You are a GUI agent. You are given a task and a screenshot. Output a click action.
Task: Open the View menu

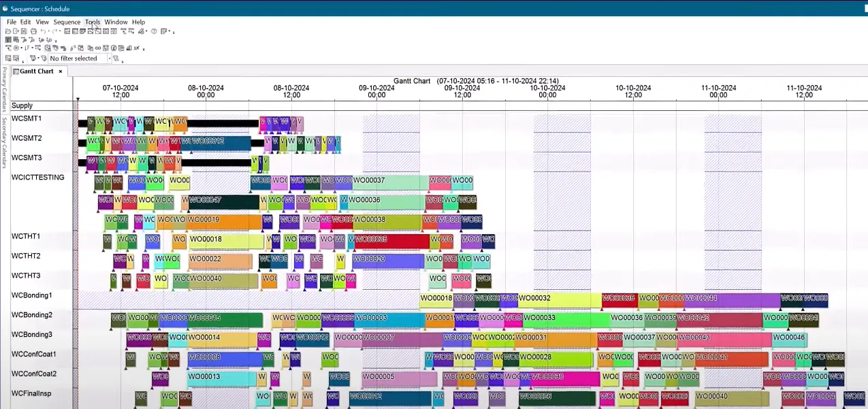click(x=42, y=22)
